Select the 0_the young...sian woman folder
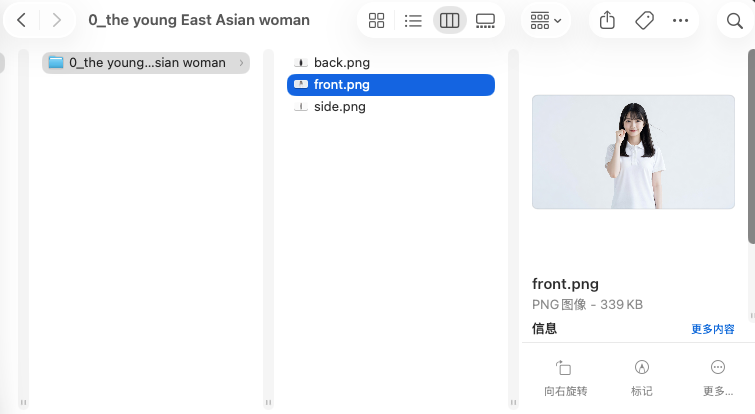This screenshot has height=414, width=755. [x=146, y=63]
